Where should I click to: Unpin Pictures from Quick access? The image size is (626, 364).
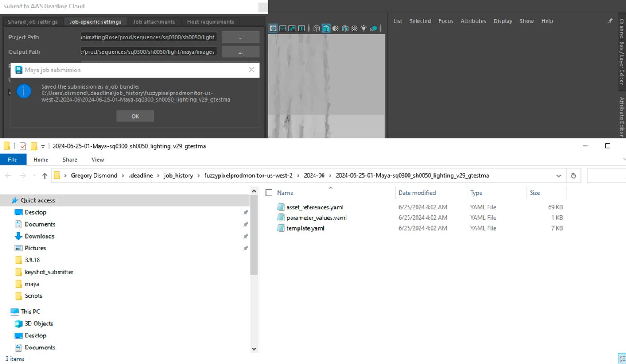[x=245, y=248]
